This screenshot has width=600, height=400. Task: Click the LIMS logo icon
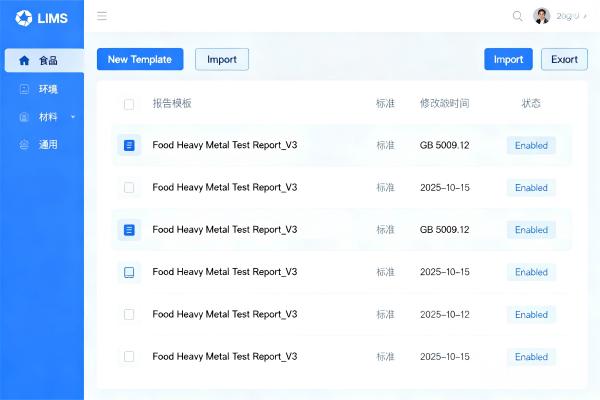pos(24,18)
